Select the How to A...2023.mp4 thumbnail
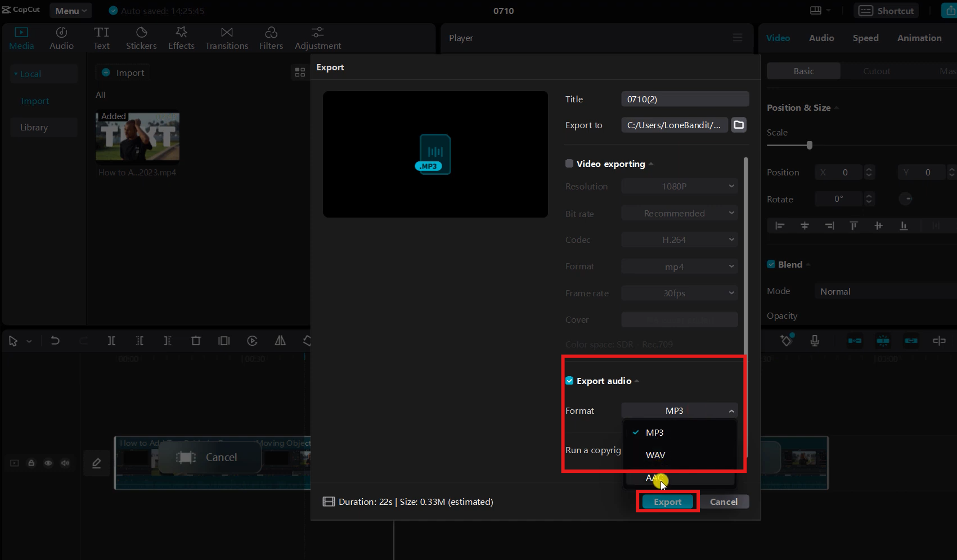This screenshot has height=560, width=957. click(x=137, y=136)
